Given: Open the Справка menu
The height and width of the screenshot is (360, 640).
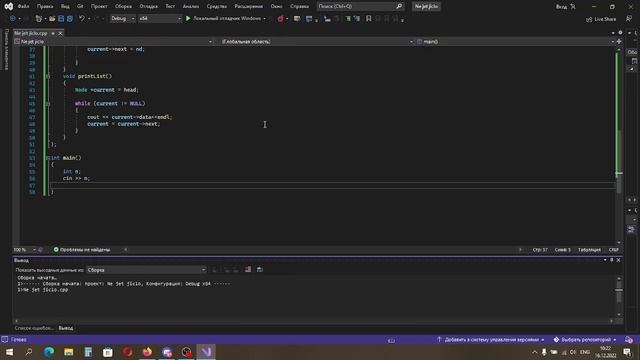Looking at the screenshot, I should pyautogui.click(x=299, y=7).
